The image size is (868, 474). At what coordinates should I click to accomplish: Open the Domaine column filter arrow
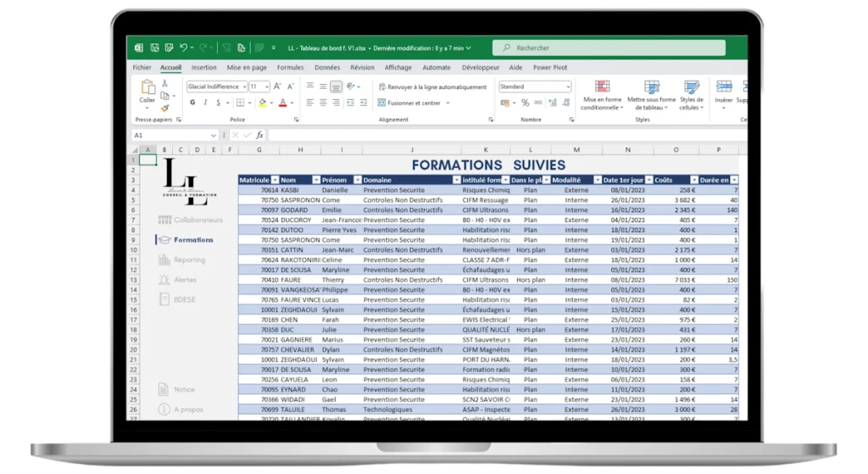click(456, 180)
